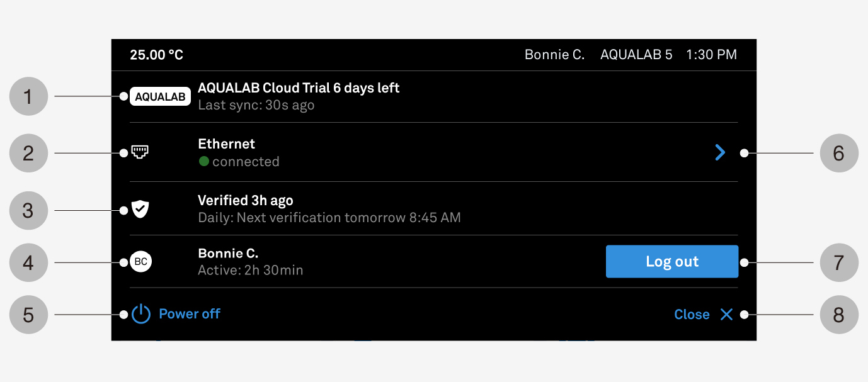Click the Close text link
The image size is (868, 382).
coord(692,315)
